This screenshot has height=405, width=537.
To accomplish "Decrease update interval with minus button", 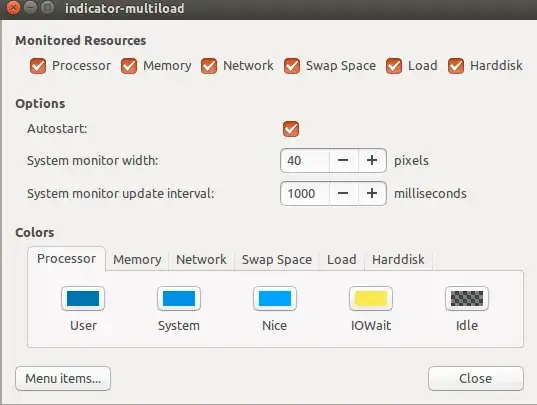I will [344, 193].
